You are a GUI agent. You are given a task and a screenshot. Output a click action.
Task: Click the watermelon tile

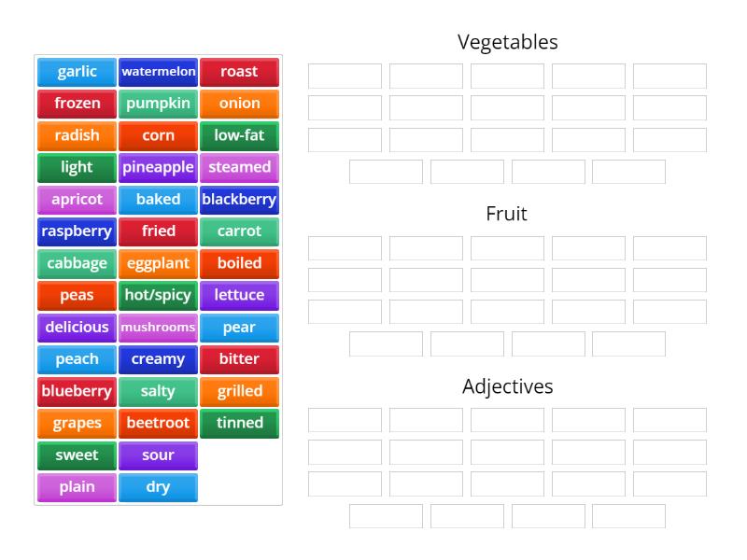coord(158,72)
